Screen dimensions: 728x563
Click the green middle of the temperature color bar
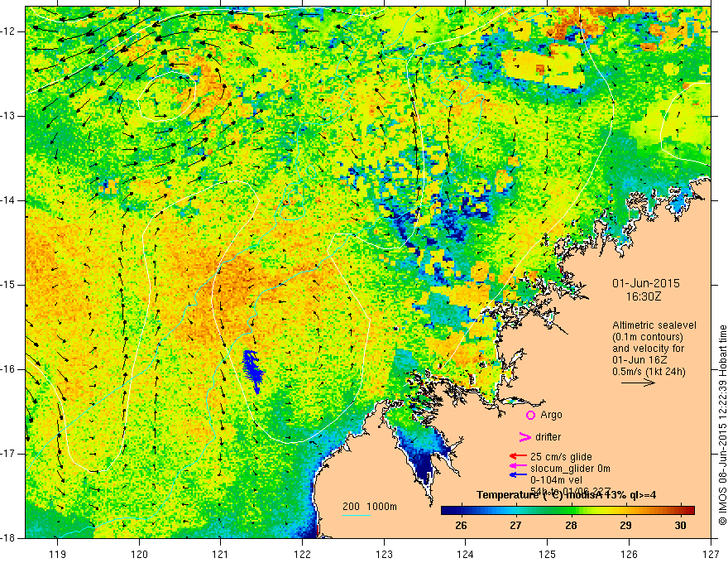[x=568, y=510]
